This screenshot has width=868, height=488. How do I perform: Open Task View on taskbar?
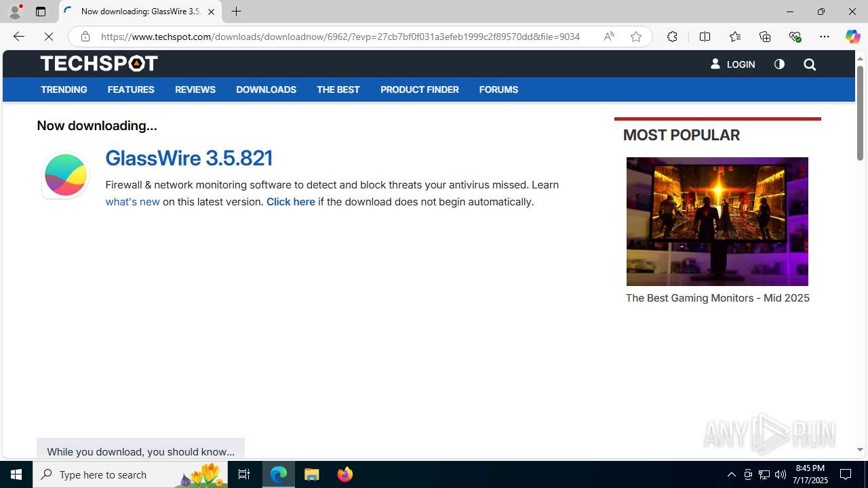(244, 474)
